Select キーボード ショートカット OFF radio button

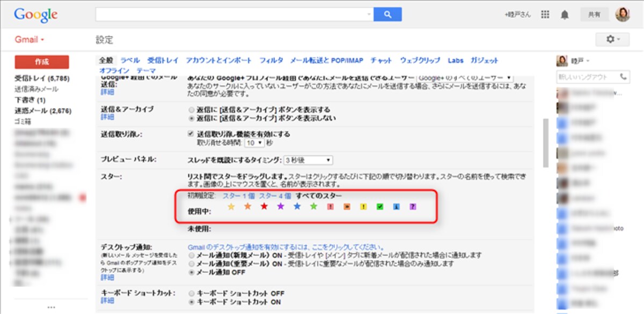coord(192,294)
